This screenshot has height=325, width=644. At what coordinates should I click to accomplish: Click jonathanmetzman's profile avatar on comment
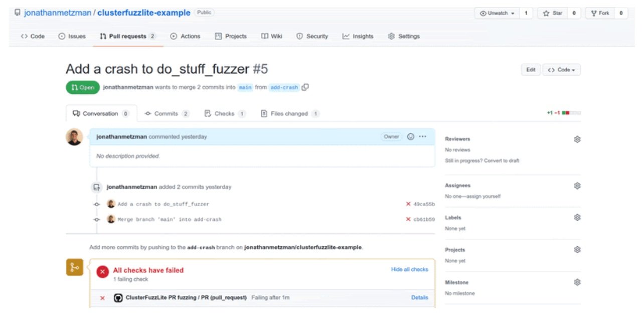[74, 137]
